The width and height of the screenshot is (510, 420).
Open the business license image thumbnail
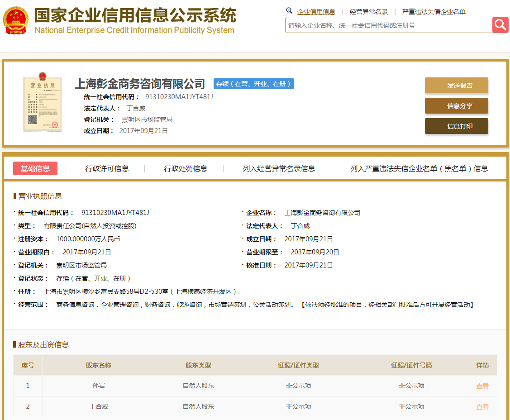42,103
